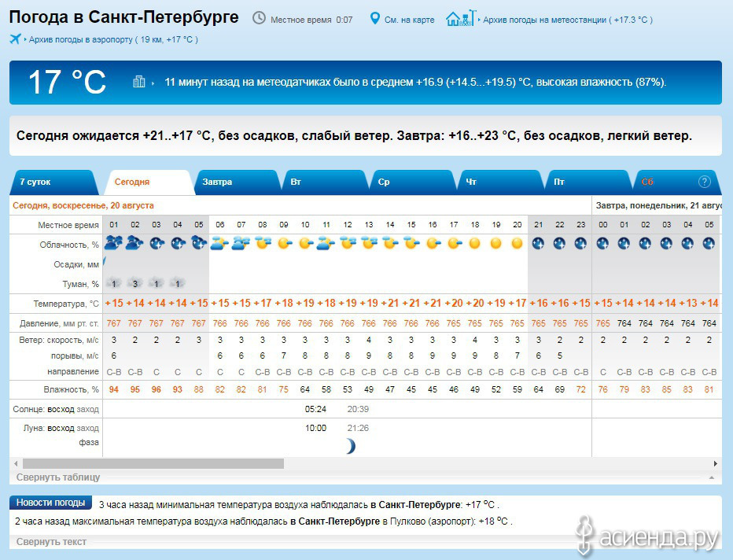Click the airplane icon for airport archive

click(16, 39)
